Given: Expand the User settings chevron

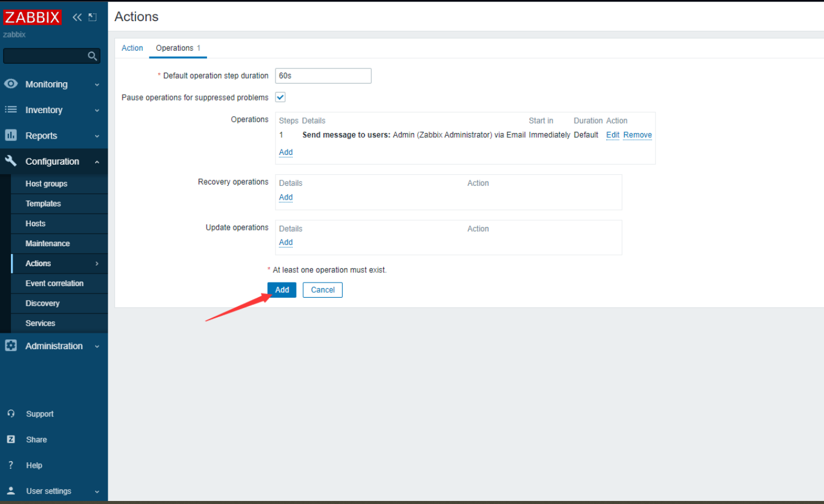Looking at the screenshot, I should click(97, 491).
